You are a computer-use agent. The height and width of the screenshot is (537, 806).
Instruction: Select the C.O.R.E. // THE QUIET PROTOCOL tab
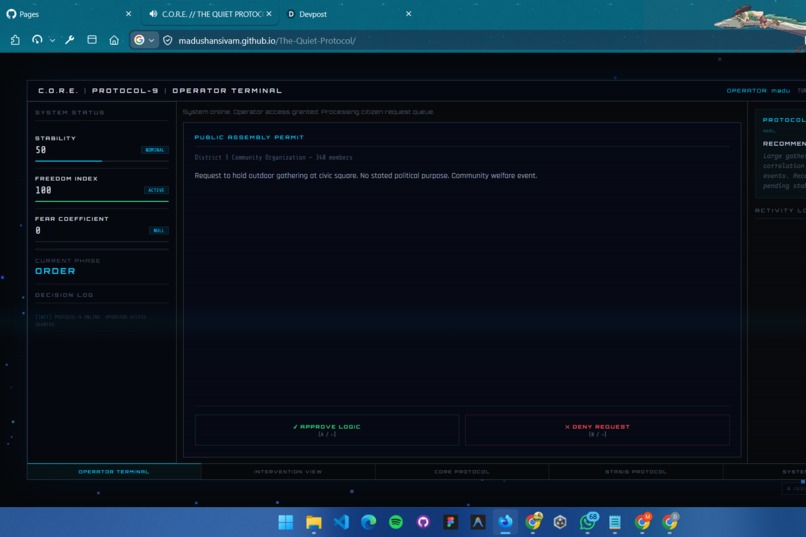pos(211,14)
